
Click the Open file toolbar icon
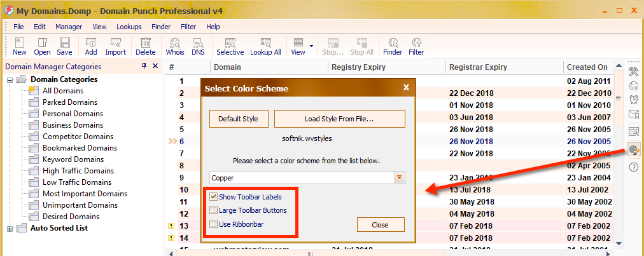(x=42, y=46)
